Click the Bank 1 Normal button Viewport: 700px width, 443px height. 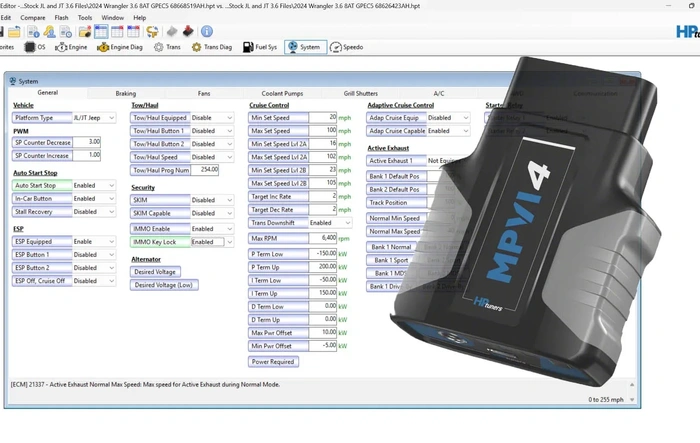tap(392, 247)
